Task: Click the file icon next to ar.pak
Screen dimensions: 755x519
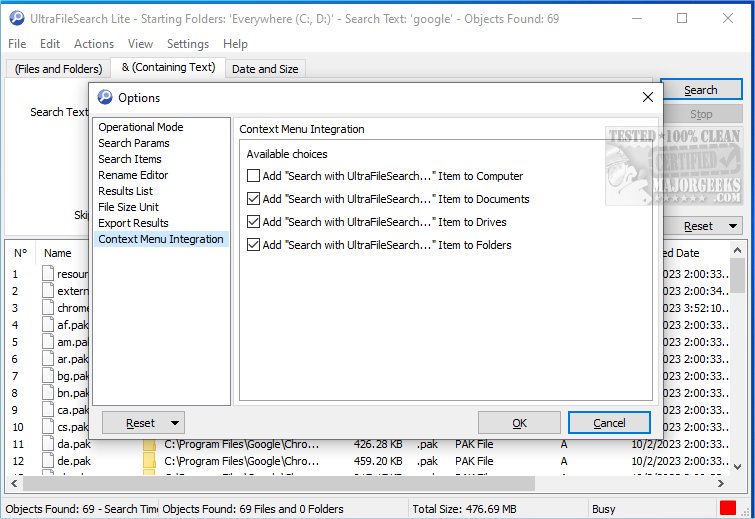Action: (x=48, y=358)
